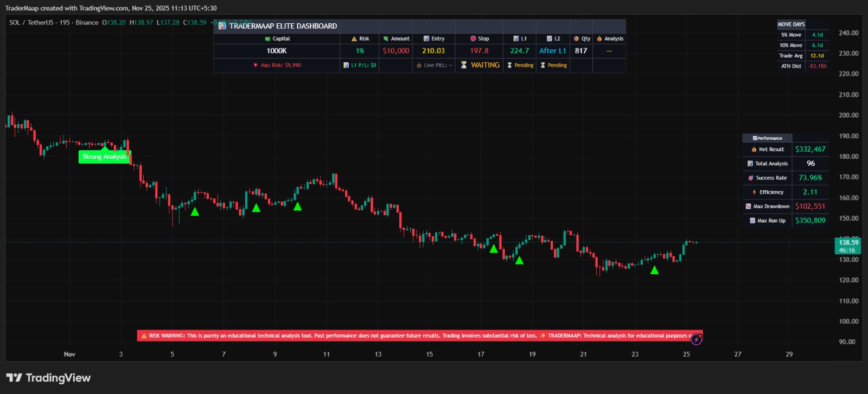Click the TraderMaap Elite Dashboard chart icon
This screenshot has height=394, width=868.
point(222,26)
